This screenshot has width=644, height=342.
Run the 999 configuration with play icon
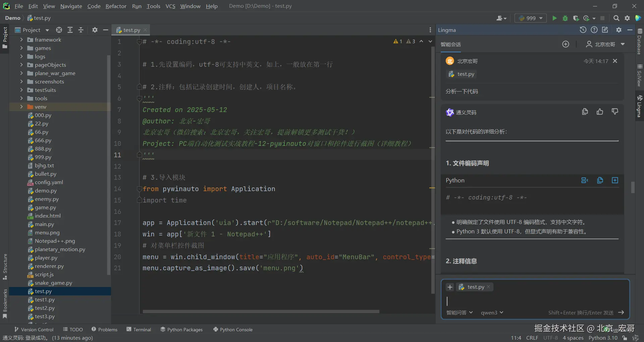point(554,18)
